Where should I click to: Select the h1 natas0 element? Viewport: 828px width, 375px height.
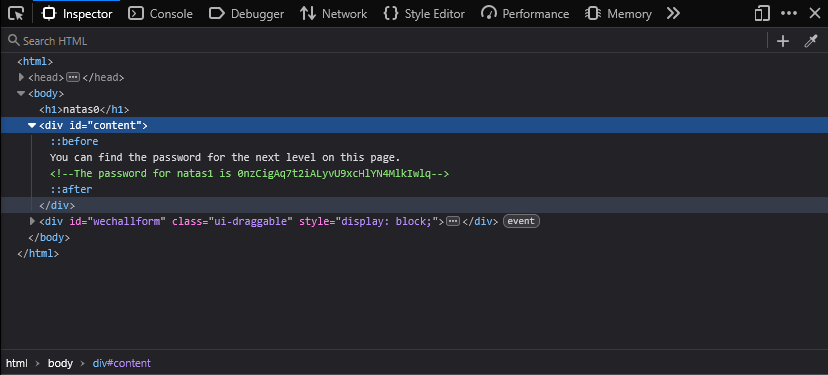[x=84, y=109]
